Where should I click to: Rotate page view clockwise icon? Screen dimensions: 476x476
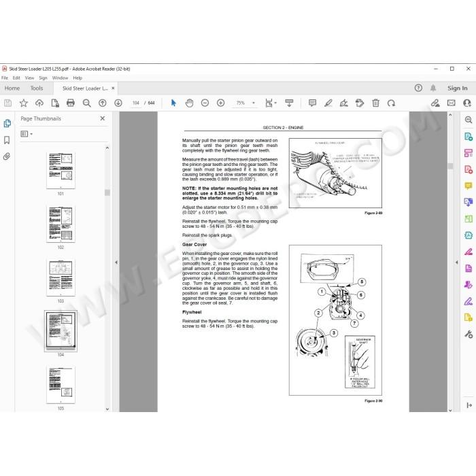(391, 103)
